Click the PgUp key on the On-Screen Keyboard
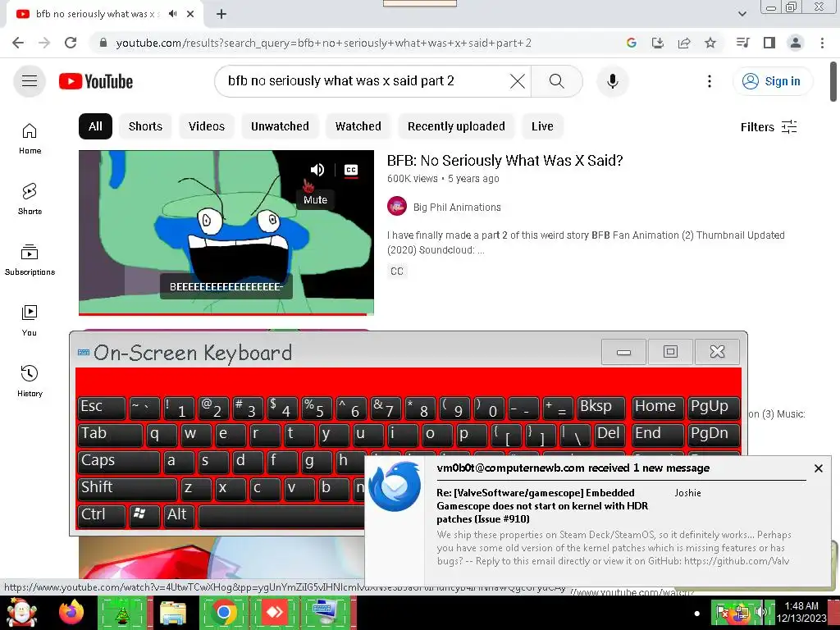The height and width of the screenshot is (630, 840). coord(714,408)
